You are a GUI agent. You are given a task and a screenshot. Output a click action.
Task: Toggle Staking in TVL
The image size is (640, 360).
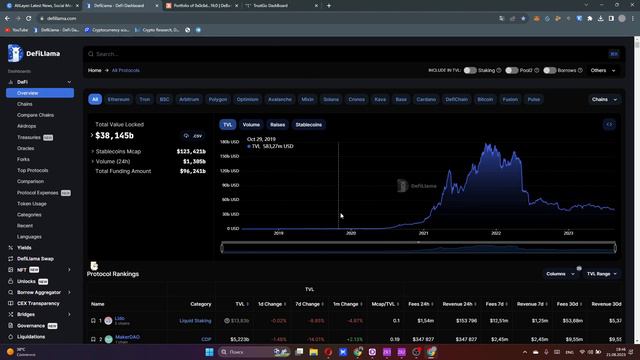470,70
